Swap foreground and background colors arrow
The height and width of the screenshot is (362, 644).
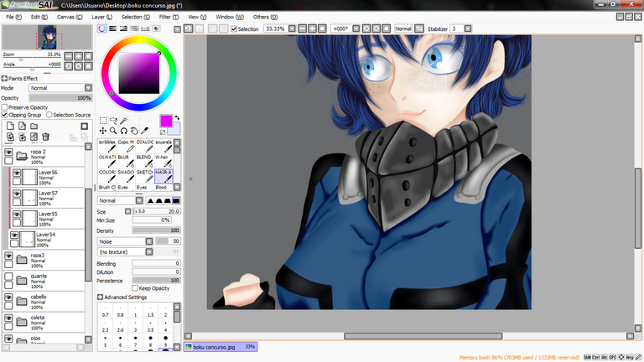[177, 118]
